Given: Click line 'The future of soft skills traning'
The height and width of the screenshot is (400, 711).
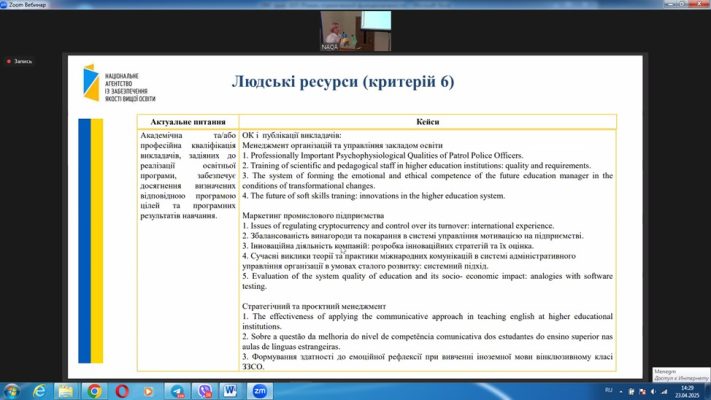Looking at the screenshot, I should (373, 195).
